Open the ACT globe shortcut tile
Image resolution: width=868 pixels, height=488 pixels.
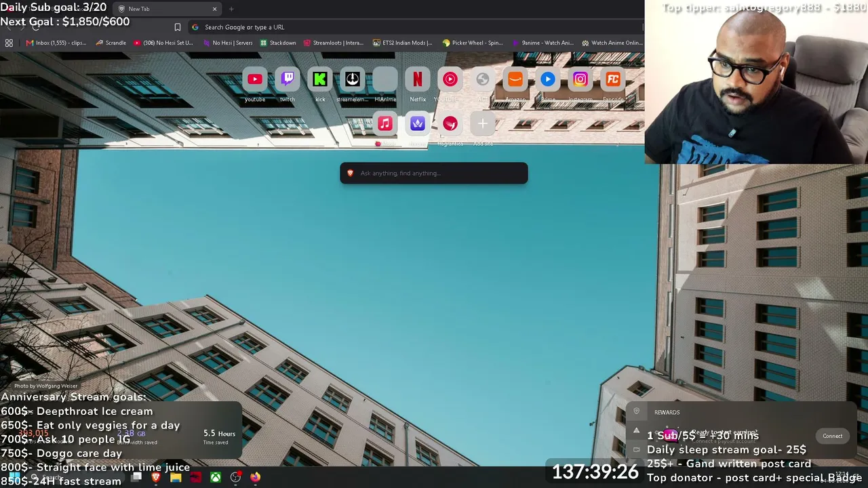(x=483, y=80)
